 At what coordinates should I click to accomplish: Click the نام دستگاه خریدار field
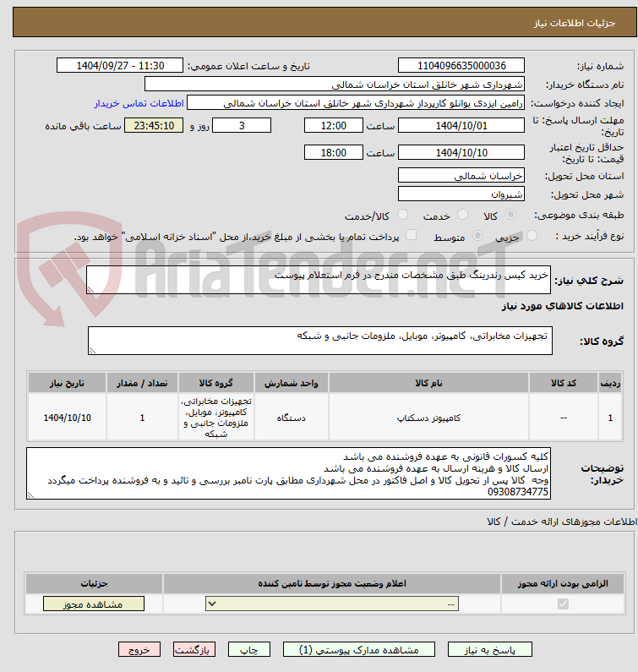tap(335, 84)
